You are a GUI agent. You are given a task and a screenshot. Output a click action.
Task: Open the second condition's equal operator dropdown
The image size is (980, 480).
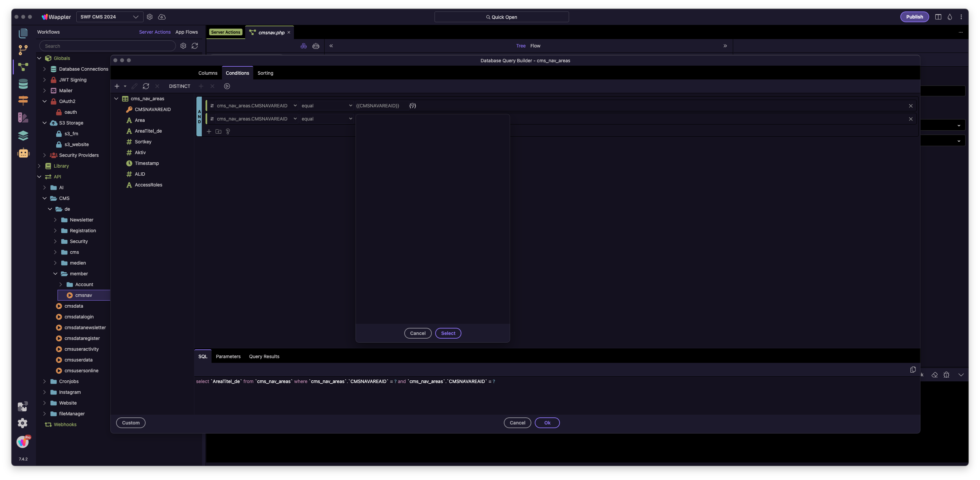point(327,119)
